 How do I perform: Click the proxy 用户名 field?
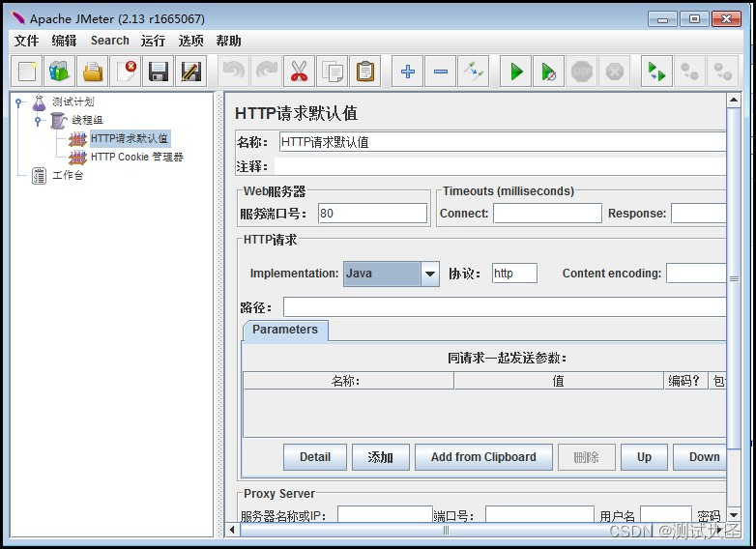pos(666,515)
